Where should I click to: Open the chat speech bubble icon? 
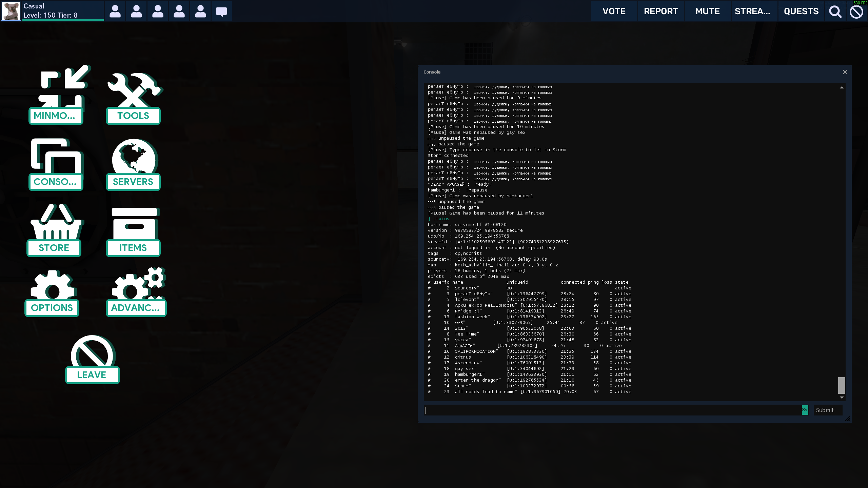click(x=221, y=12)
